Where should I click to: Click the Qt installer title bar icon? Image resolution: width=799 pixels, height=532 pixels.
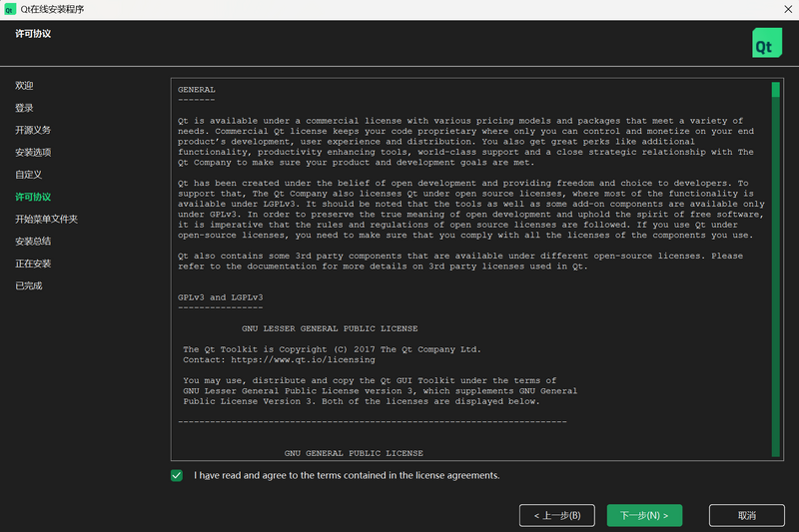(x=9, y=9)
